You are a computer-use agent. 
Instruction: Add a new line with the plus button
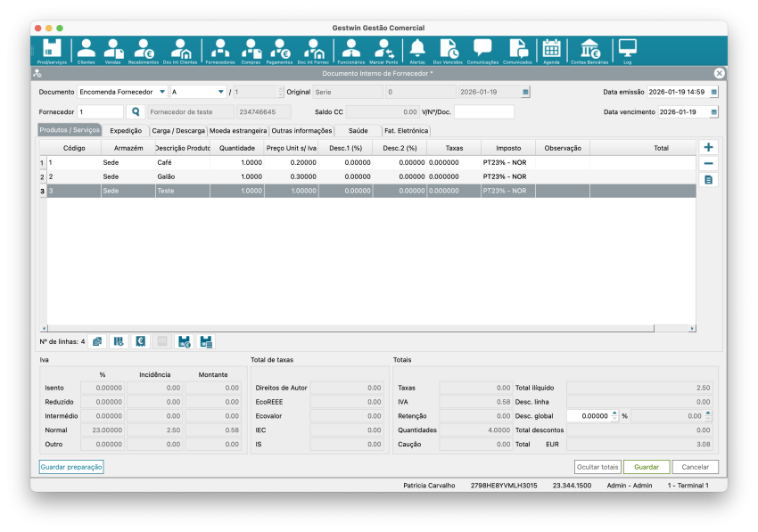click(707, 147)
